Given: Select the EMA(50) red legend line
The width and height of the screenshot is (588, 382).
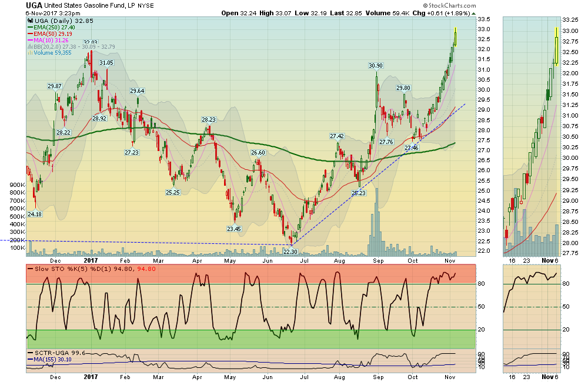Looking at the screenshot, I should click(31, 33).
